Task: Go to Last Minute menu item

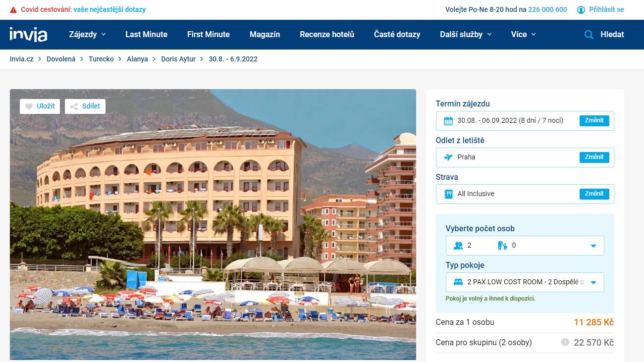Action: tap(146, 34)
